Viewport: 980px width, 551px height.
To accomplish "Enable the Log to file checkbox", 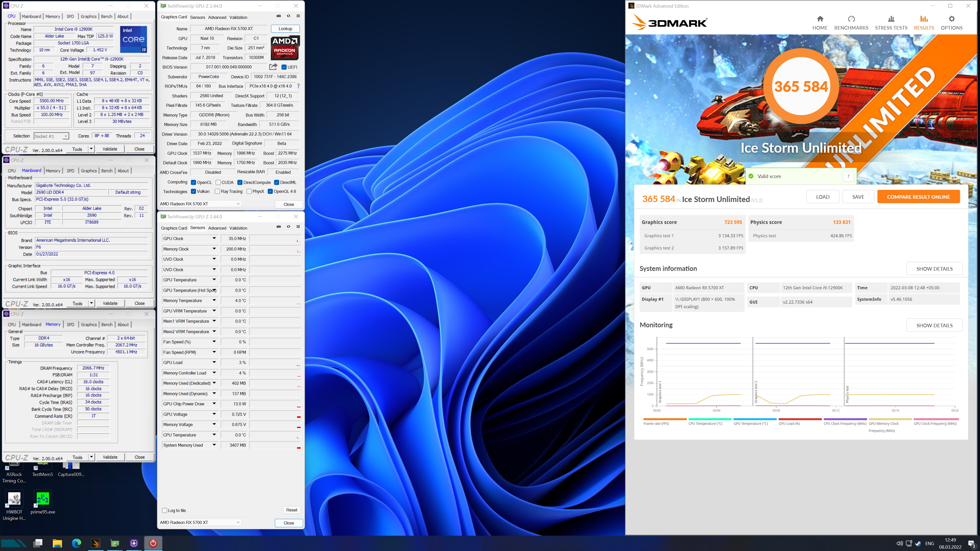I will [165, 511].
